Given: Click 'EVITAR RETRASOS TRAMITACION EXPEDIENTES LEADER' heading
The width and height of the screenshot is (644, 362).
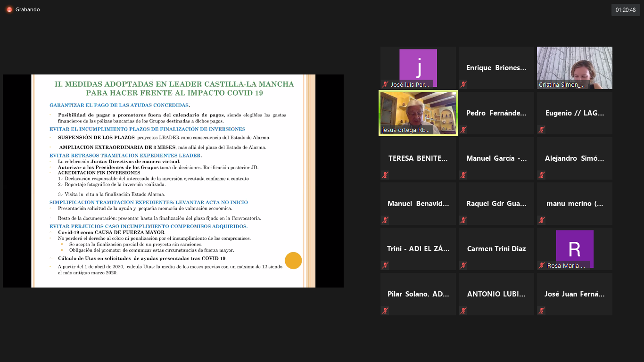Looking at the screenshot, I should coord(125,156).
